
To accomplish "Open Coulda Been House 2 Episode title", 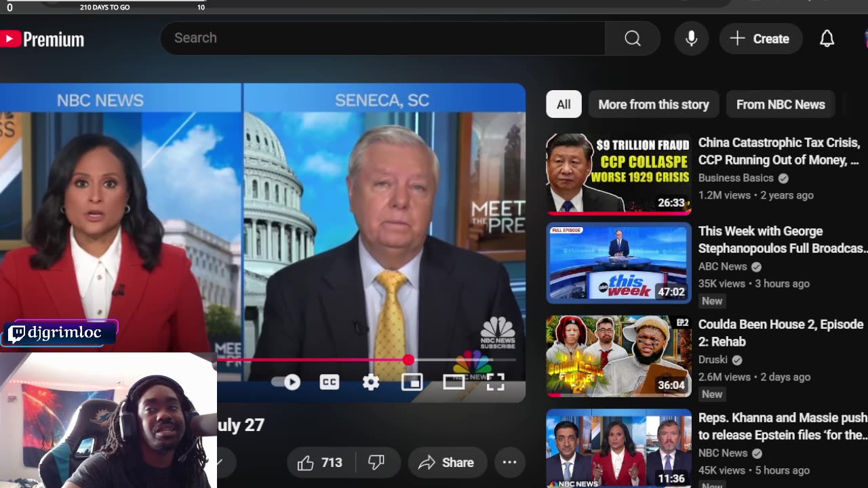I will pyautogui.click(x=781, y=333).
